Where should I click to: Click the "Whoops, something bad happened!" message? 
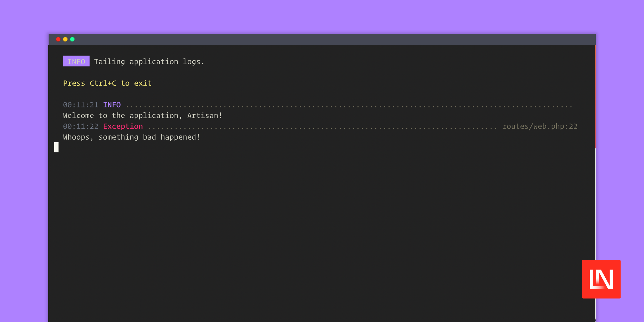click(131, 137)
